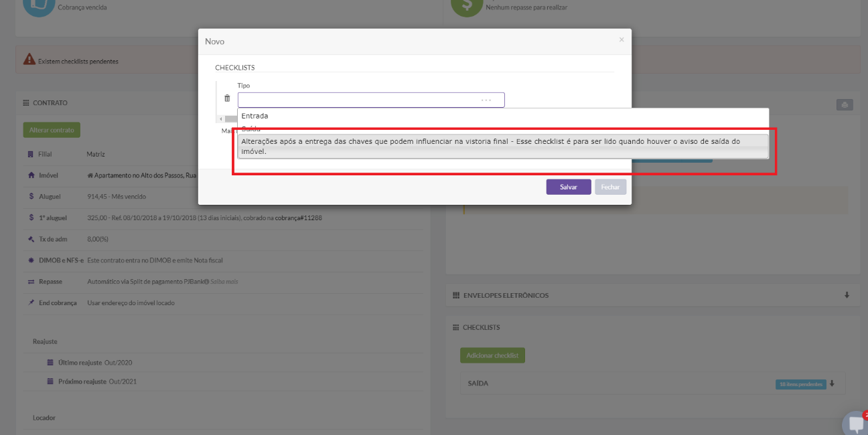Click the 18 itens pendentes badge

(x=800, y=384)
